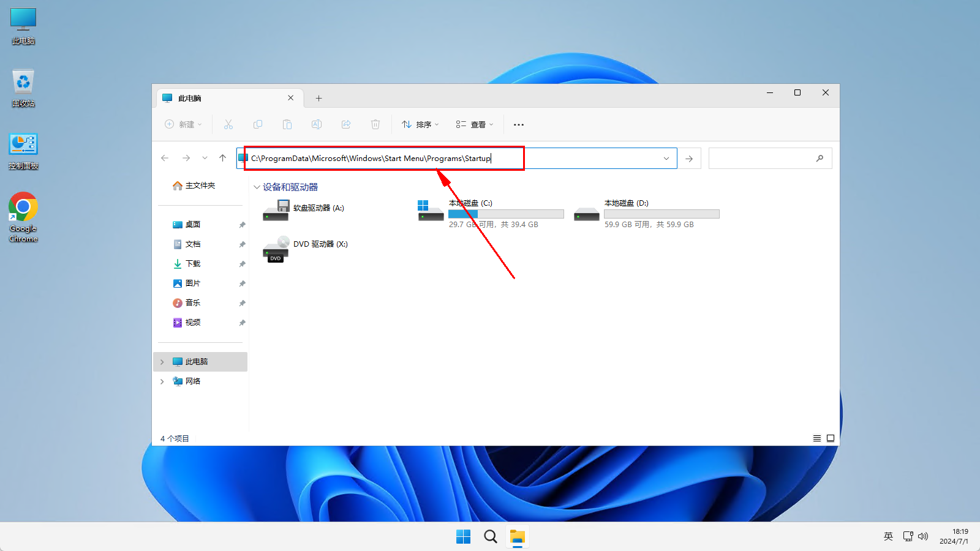Open clock and date 18:19
This screenshot has height=551, width=980.
point(954,536)
